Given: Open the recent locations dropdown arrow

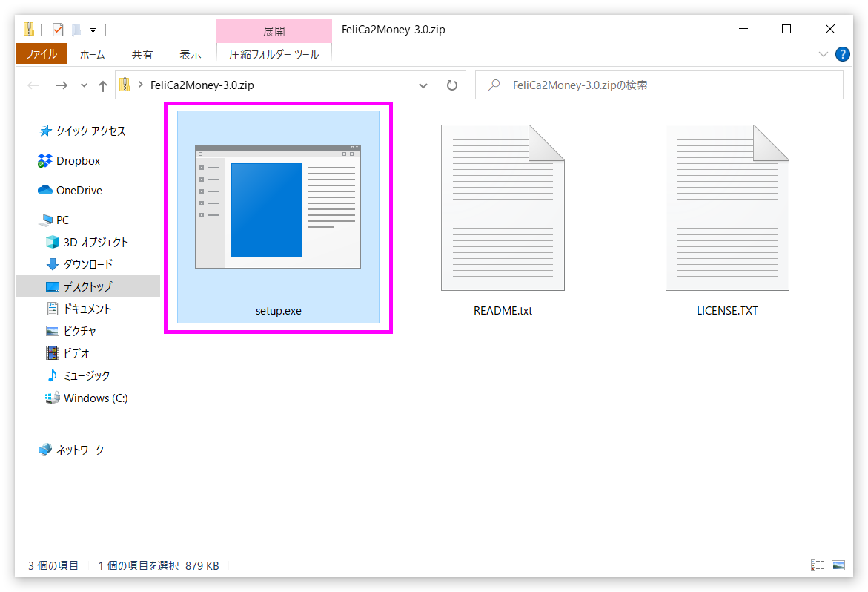Looking at the screenshot, I should [x=84, y=85].
